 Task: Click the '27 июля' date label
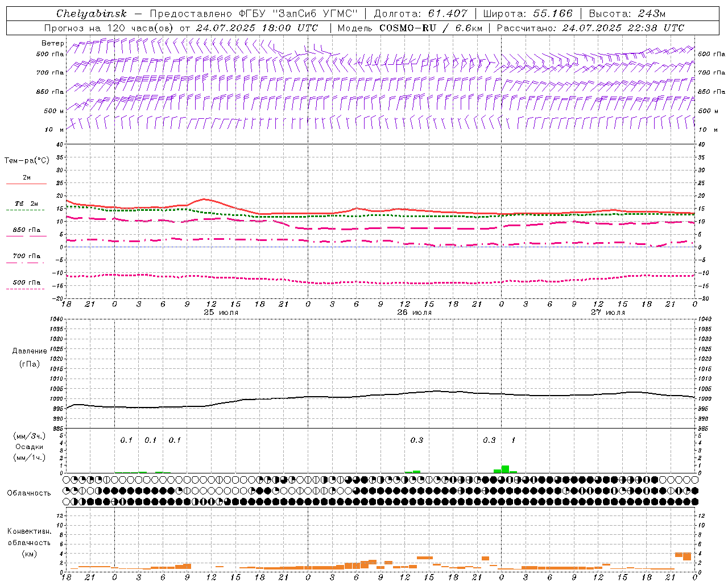coord(608,313)
